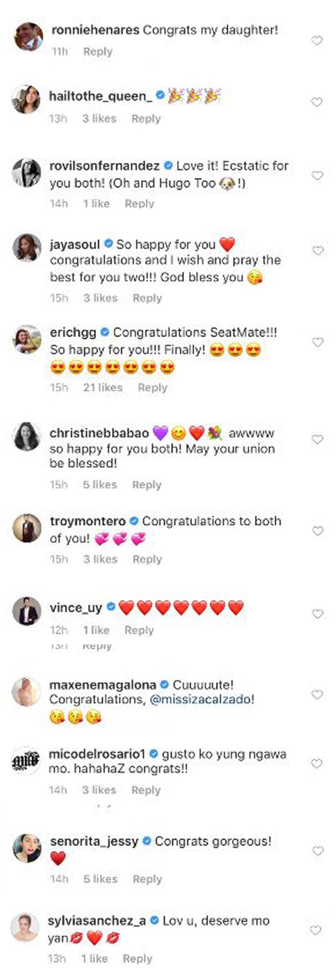Like rovilsonfernandez's comment
This screenshot has width=336, height=980.
(317, 175)
